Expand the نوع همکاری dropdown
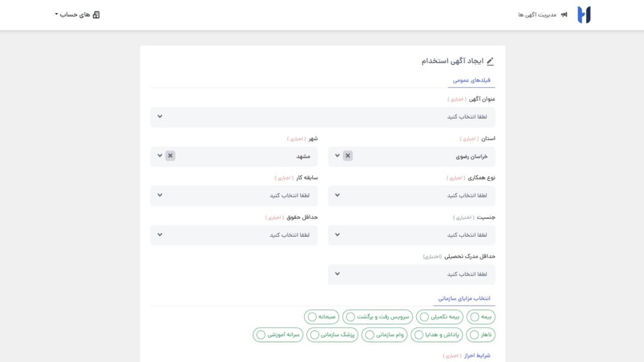Viewport: 644px width, 362px height. tap(412, 196)
